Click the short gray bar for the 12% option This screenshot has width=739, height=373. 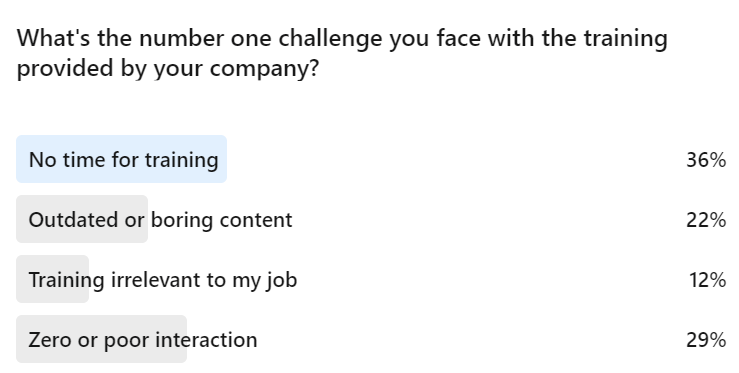coord(52,279)
